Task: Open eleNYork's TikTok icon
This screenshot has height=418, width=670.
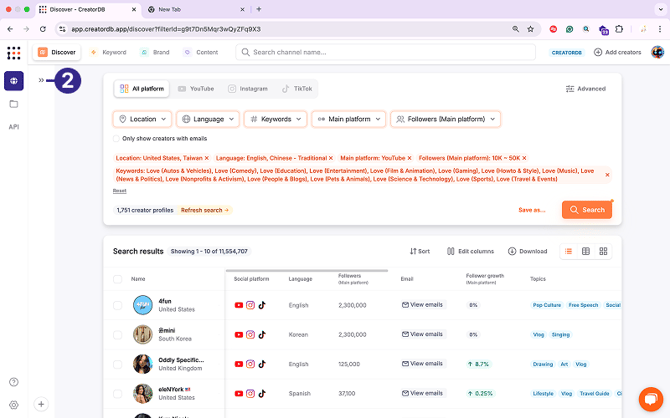Action: click(262, 393)
